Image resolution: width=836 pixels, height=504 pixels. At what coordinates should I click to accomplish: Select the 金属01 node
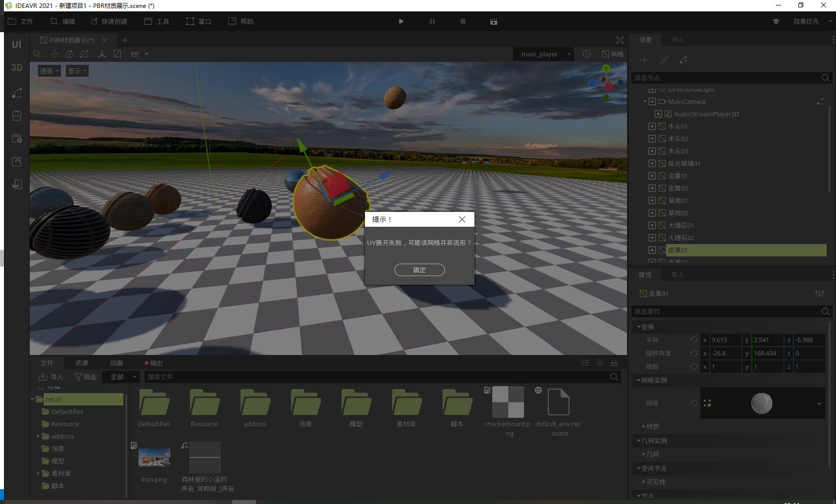[x=678, y=176]
